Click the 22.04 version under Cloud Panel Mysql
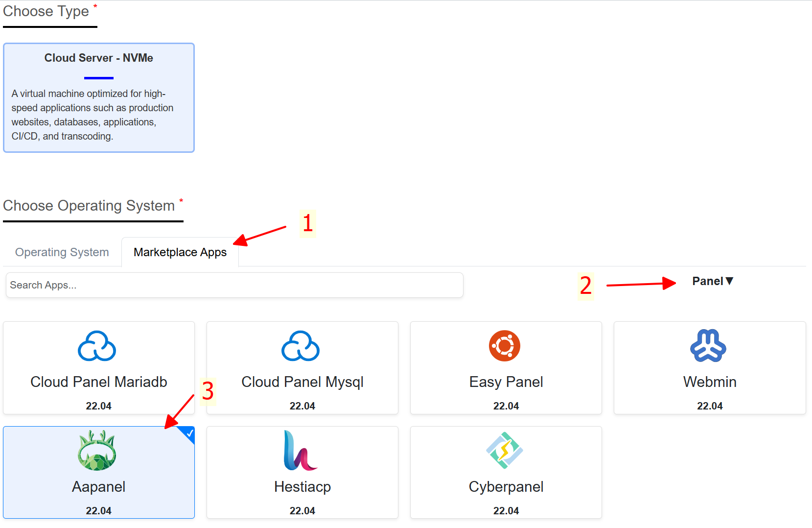The width and height of the screenshot is (812, 528). pos(302,406)
